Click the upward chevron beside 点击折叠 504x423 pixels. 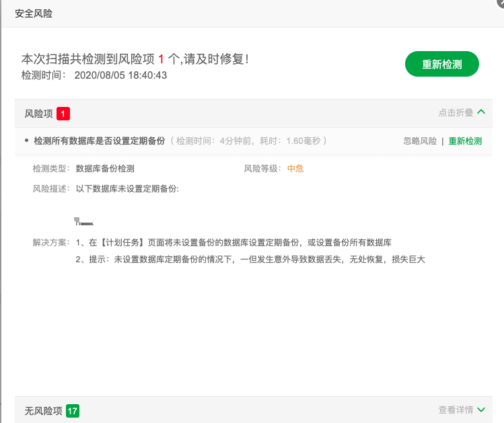[x=481, y=112]
